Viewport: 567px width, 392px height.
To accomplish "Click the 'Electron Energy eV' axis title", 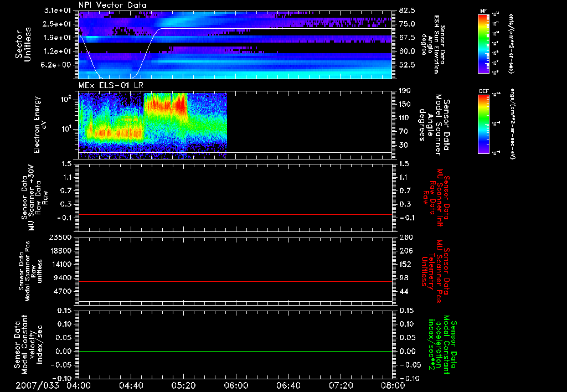I will pyautogui.click(x=40, y=125).
